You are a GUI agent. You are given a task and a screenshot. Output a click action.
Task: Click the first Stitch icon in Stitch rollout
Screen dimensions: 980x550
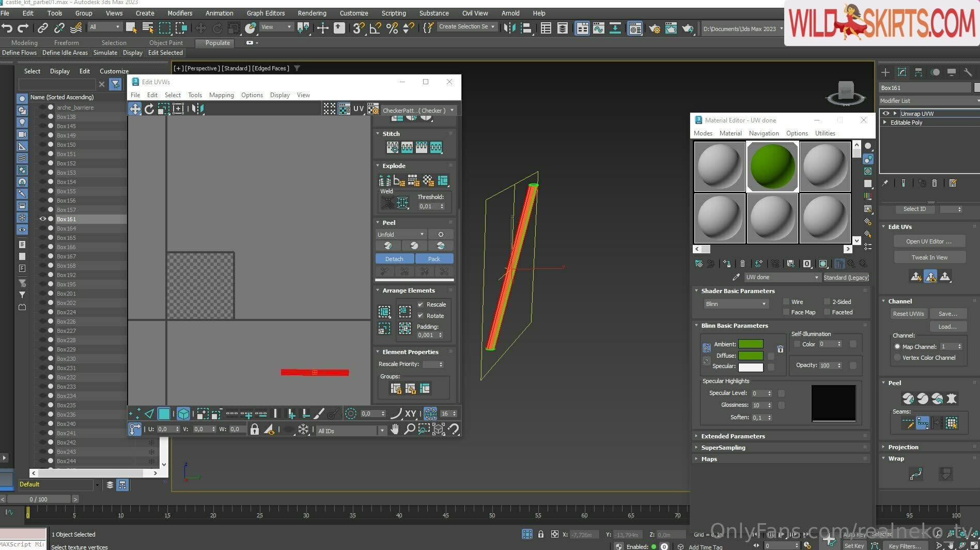click(x=393, y=147)
